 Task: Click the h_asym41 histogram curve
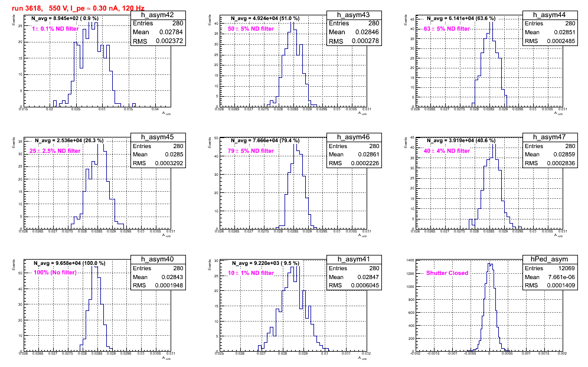click(292, 309)
